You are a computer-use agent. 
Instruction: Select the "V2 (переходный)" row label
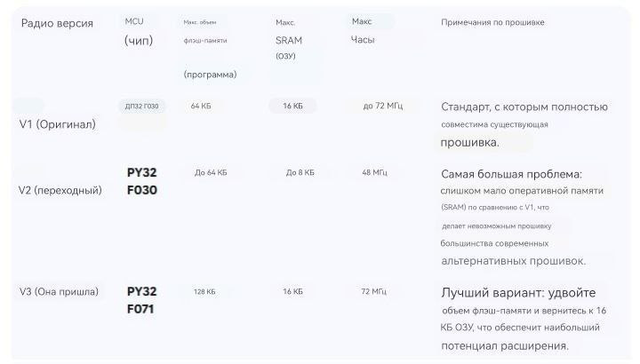tap(60, 190)
